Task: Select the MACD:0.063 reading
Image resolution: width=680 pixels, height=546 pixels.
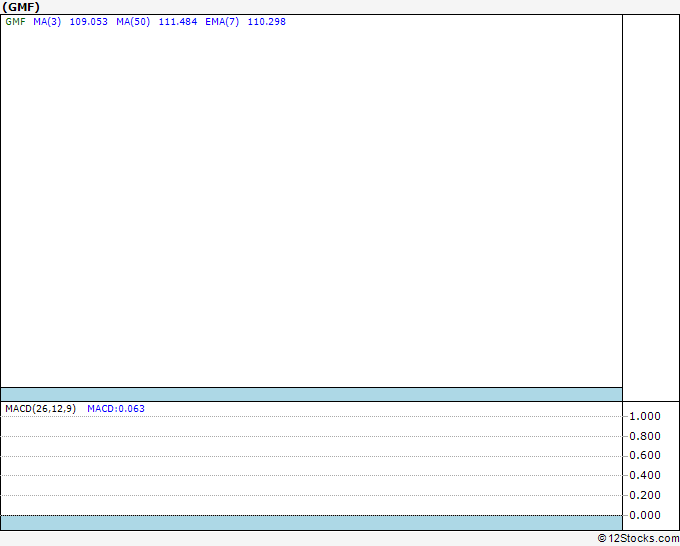Action: point(116,409)
